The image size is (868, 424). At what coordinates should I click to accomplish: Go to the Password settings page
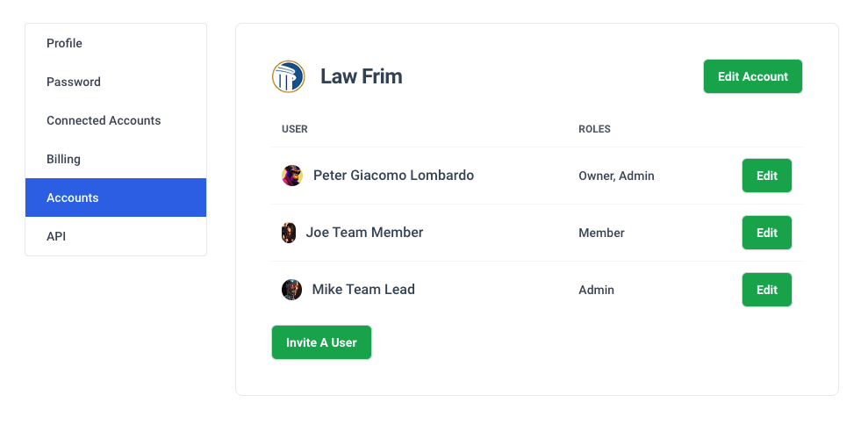click(x=116, y=82)
